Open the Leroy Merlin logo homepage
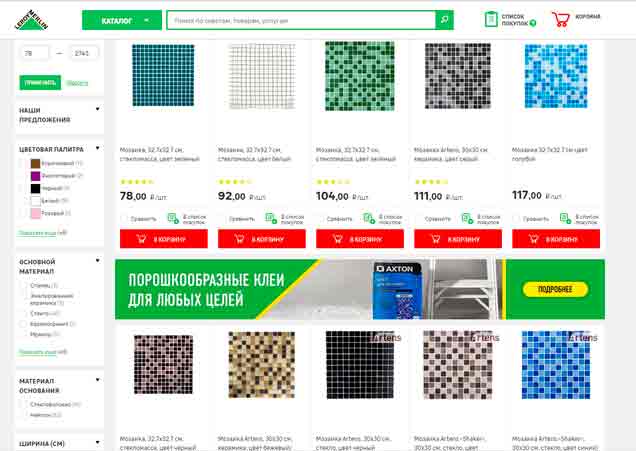Screen dimensions: 636x451 [x=31, y=20]
